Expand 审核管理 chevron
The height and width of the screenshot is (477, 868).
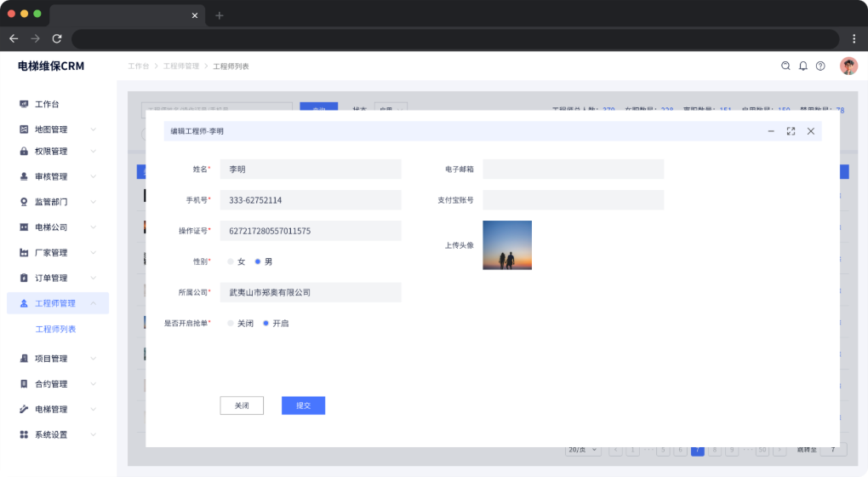93,176
